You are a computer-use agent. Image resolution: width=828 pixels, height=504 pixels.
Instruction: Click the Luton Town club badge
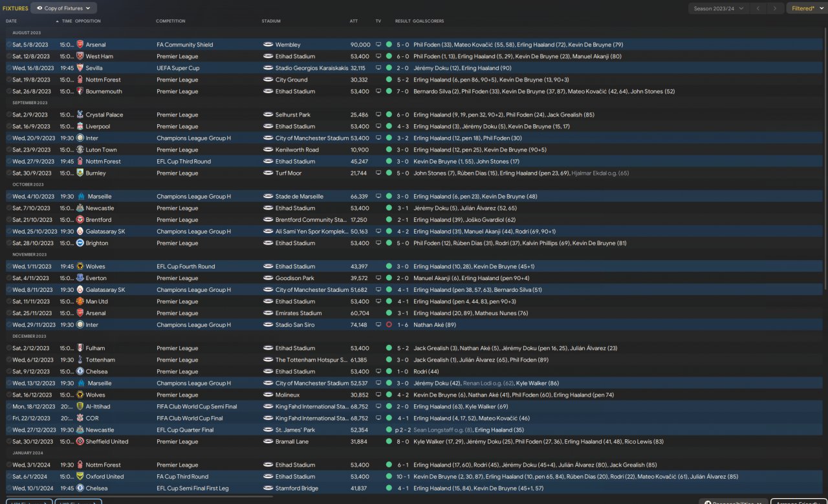pos(80,149)
